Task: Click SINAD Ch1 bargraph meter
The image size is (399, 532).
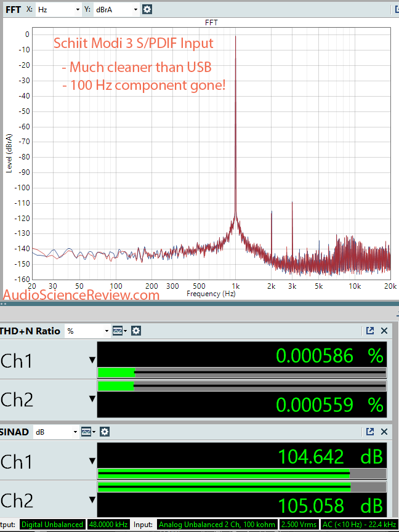Action: click(242, 474)
